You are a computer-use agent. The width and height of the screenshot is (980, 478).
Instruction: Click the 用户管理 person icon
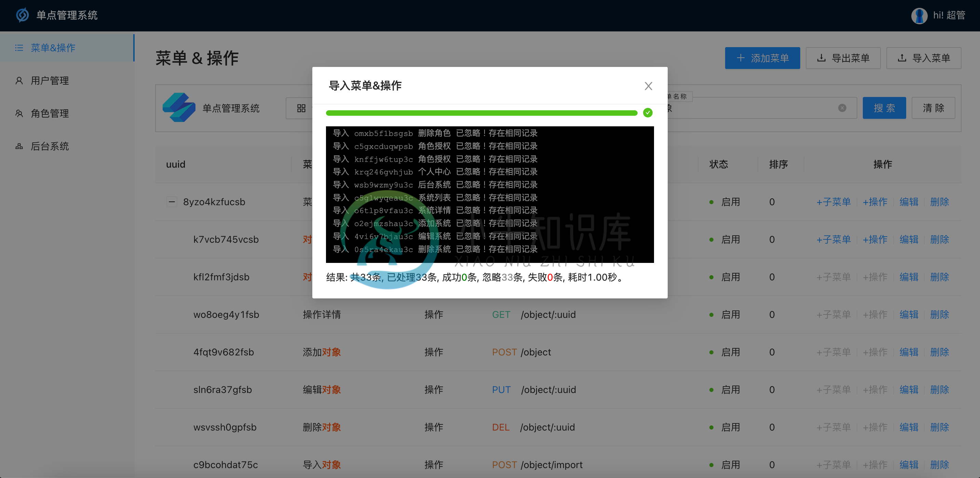point(19,81)
